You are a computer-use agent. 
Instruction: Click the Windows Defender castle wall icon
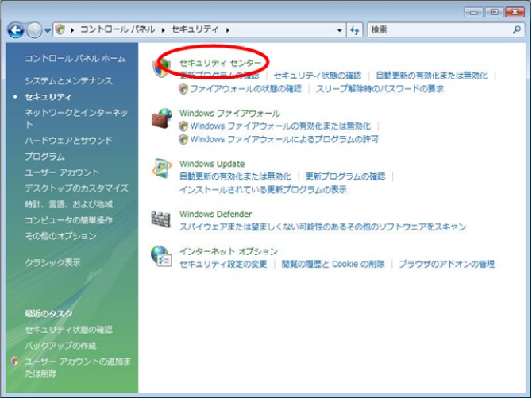coord(162,219)
